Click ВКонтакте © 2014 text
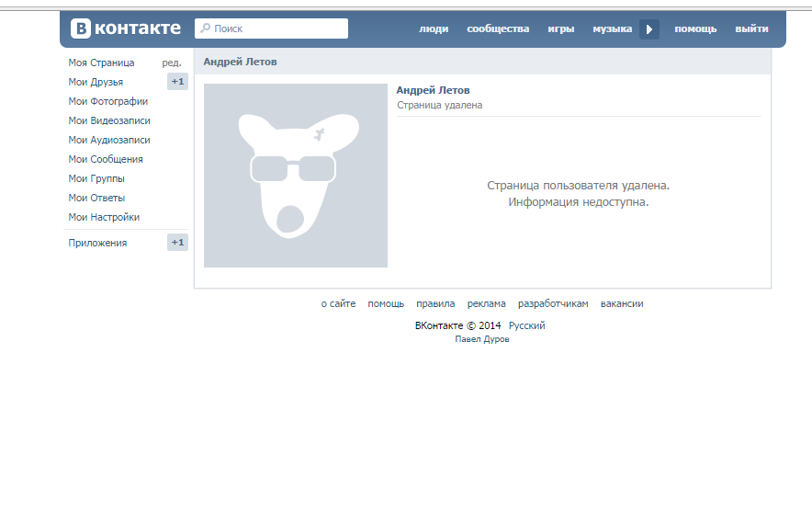This screenshot has width=812, height=524. point(457,325)
